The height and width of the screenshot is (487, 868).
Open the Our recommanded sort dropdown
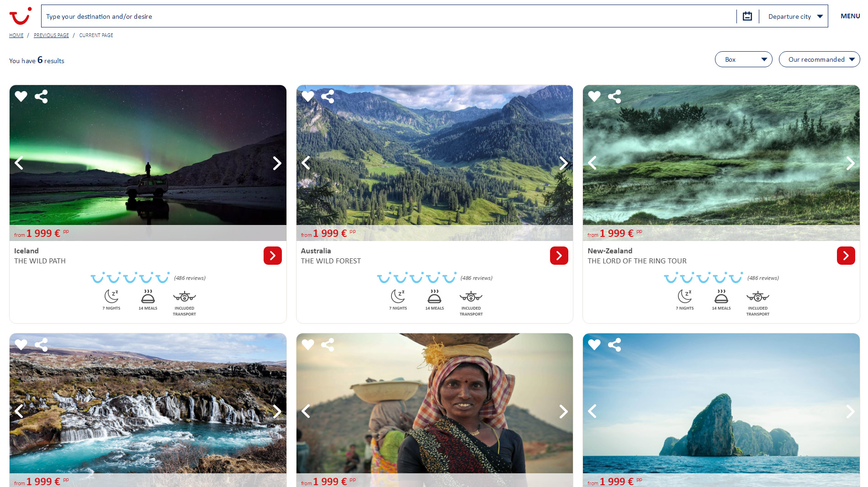point(819,59)
